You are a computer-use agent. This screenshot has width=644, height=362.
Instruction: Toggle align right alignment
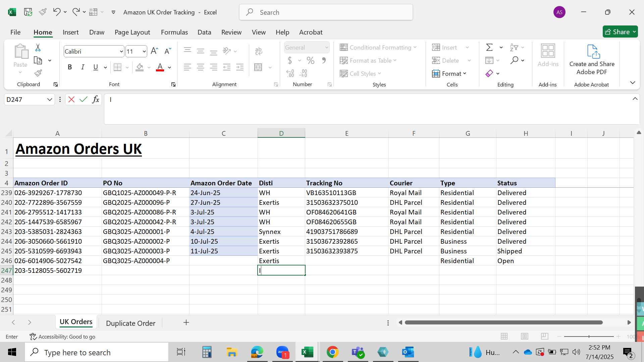(x=214, y=67)
